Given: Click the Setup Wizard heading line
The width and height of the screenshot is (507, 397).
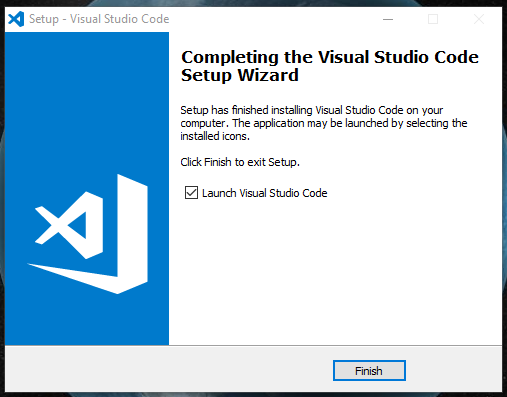Looking at the screenshot, I should click(240, 75).
